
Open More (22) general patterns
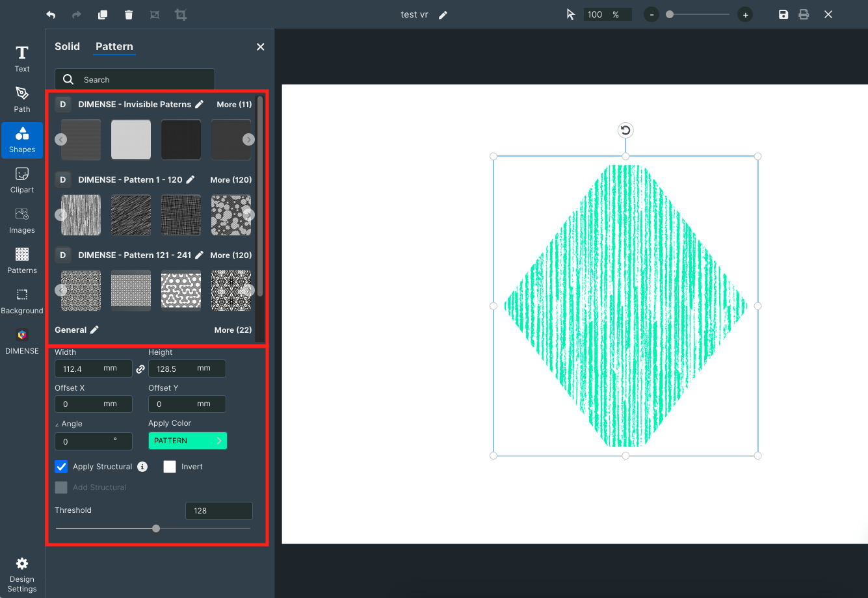[x=233, y=330]
